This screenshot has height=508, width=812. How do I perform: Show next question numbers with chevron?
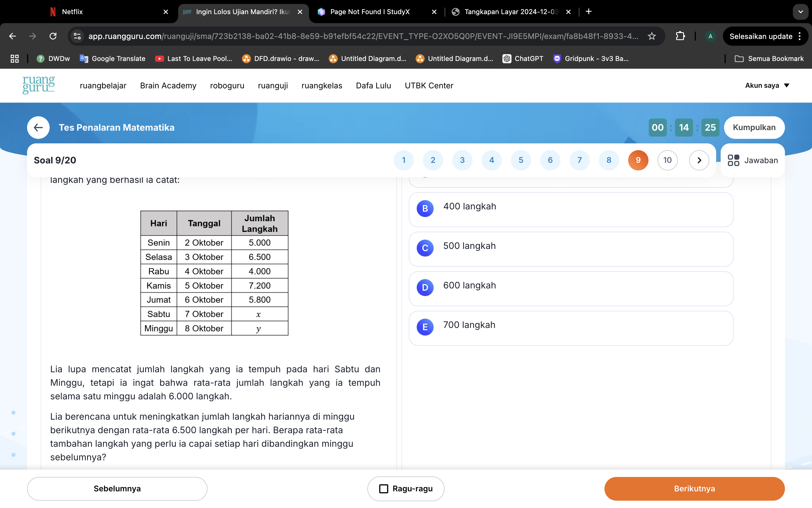pos(699,160)
